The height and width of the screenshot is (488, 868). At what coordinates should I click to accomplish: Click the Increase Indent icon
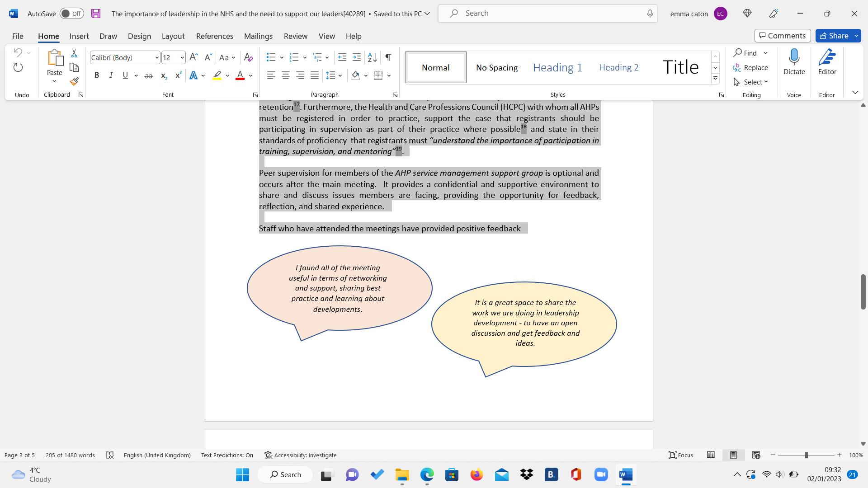pos(357,57)
